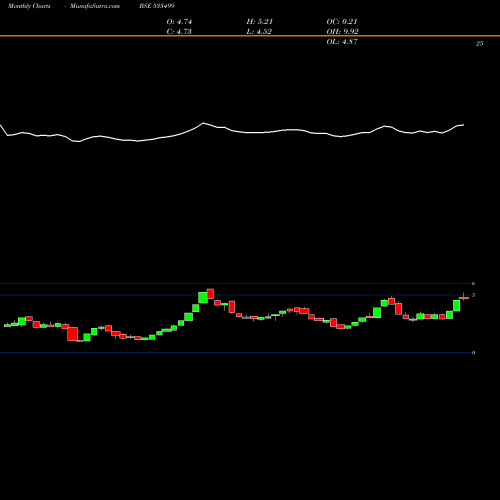
Task: Click the BSE 533499 symbol text
Action: tap(157, 6)
